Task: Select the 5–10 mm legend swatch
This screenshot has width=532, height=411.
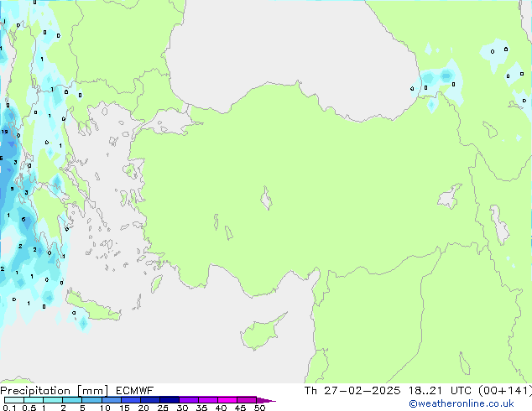Action: click(x=91, y=400)
